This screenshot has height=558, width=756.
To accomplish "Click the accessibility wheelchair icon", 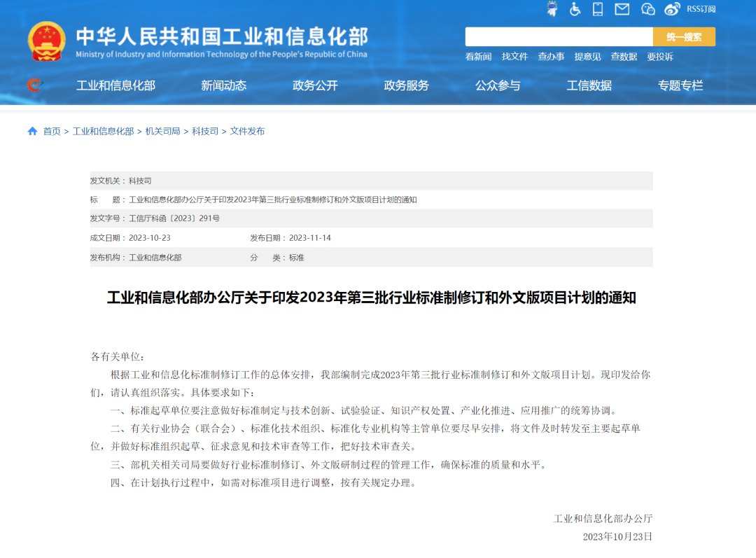I will 575,9.
